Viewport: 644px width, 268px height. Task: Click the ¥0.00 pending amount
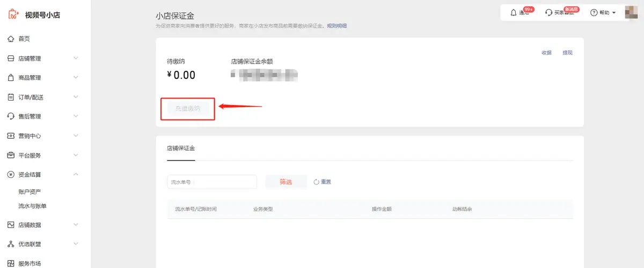(x=181, y=76)
